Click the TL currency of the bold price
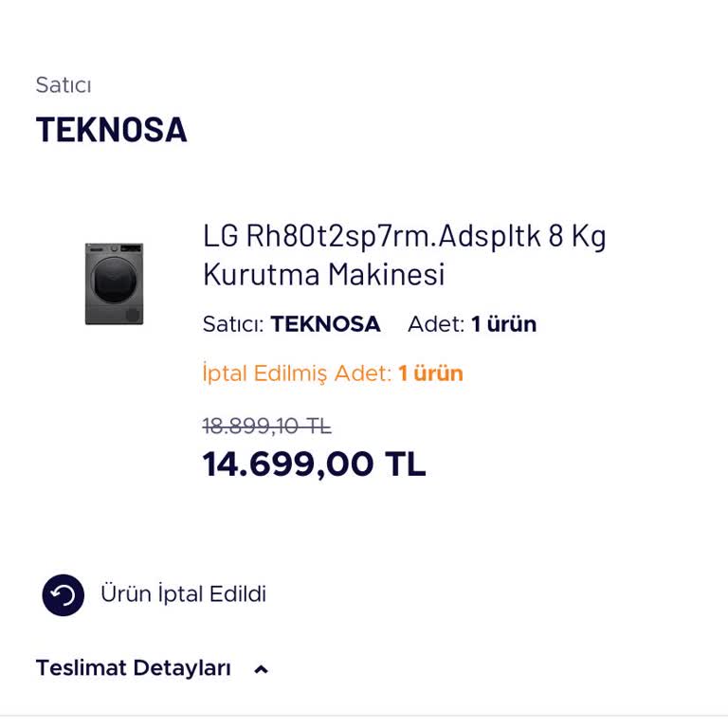The image size is (728, 728). click(x=405, y=464)
